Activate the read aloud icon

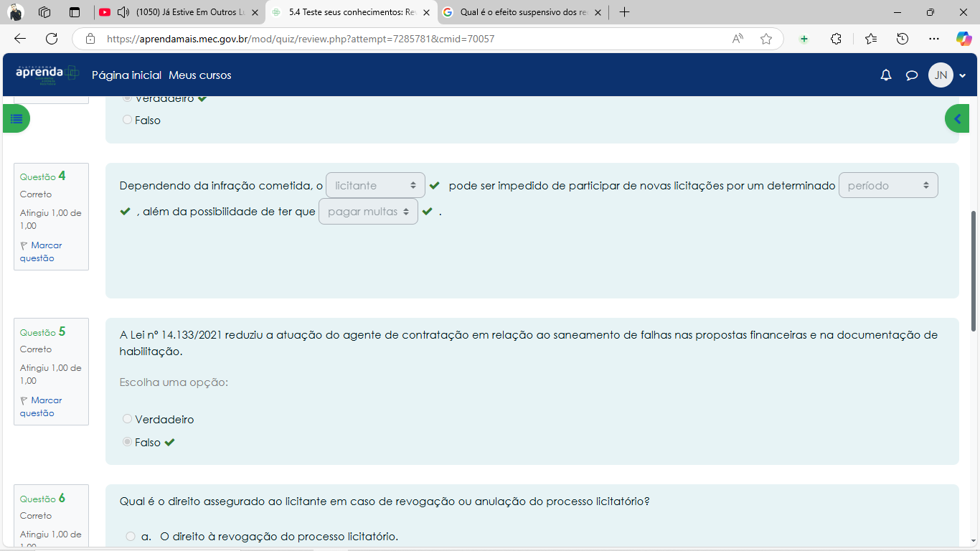pyautogui.click(x=738, y=39)
